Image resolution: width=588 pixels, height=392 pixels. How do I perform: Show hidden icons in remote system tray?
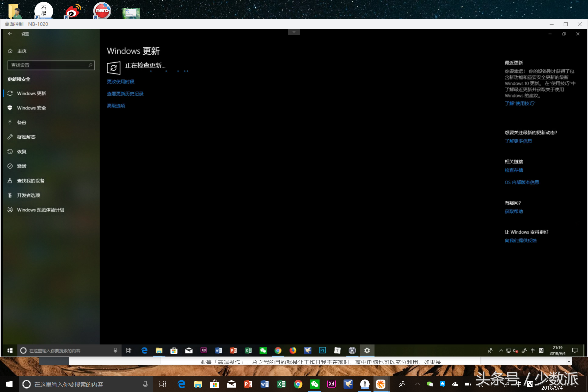pos(501,350)
